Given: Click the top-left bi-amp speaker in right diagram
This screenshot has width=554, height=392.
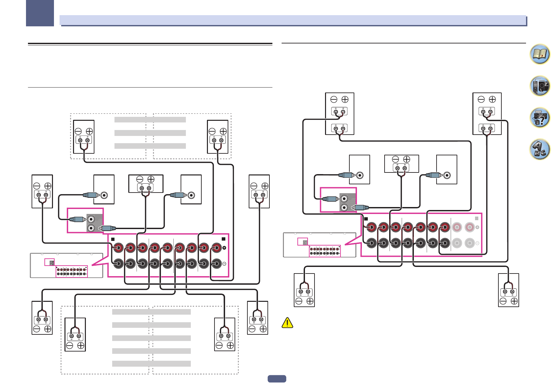Looking at the screenshot, I should coord(340,114).
